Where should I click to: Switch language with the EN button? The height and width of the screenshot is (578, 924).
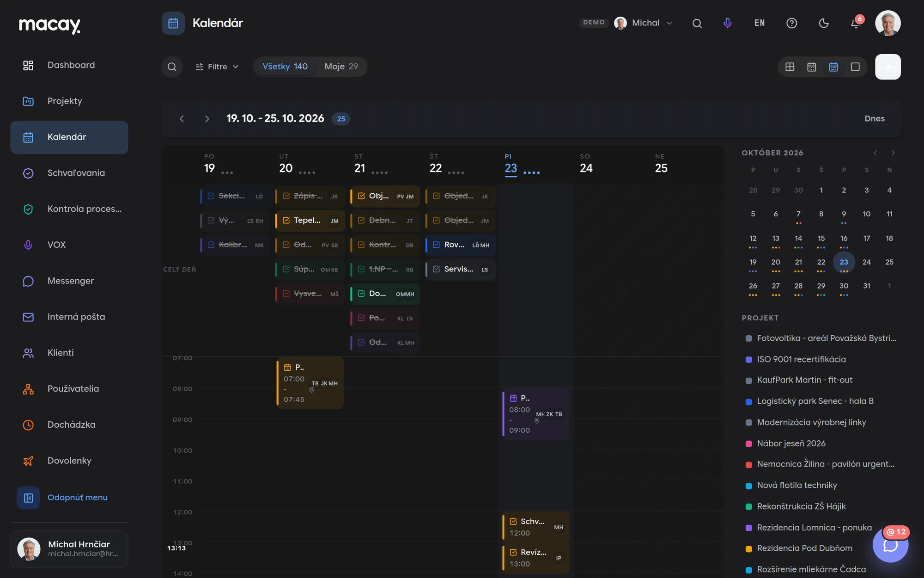(760, 23)
